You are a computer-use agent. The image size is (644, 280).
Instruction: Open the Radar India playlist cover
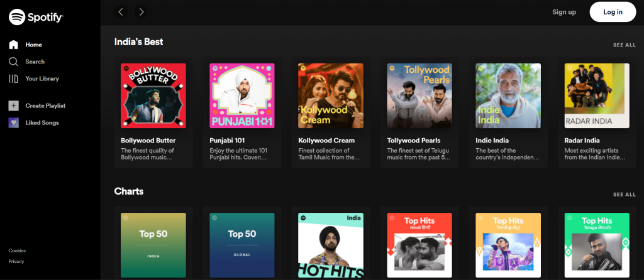coord(597,95)
